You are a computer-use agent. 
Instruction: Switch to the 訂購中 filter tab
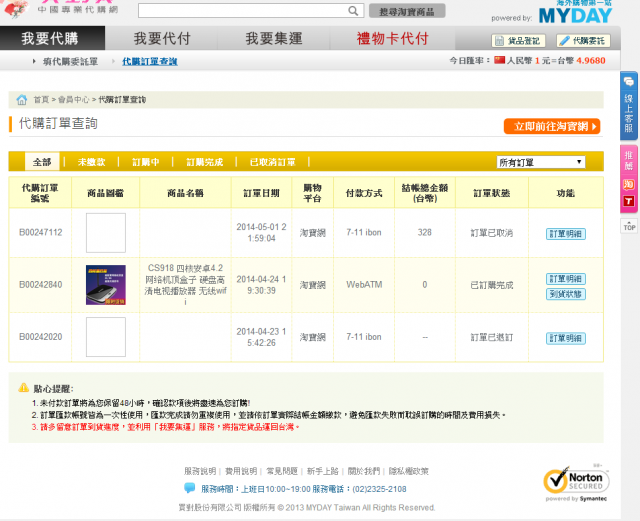tap(146, 162)
